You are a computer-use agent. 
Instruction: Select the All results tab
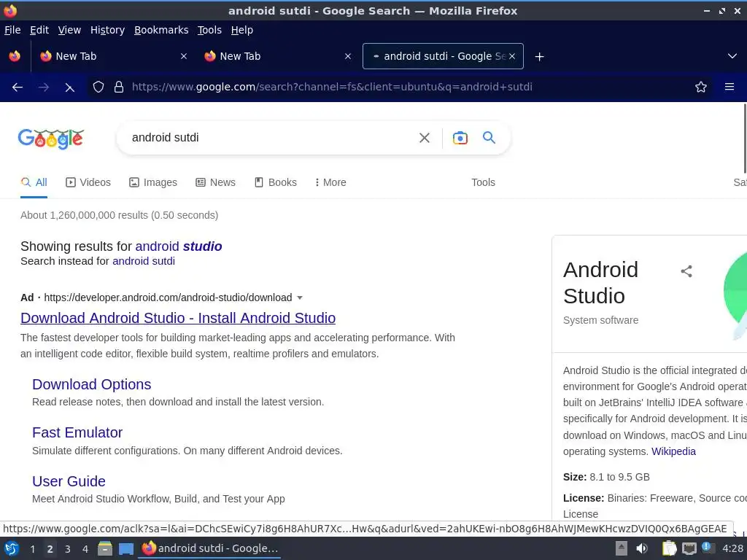(34, 182)
